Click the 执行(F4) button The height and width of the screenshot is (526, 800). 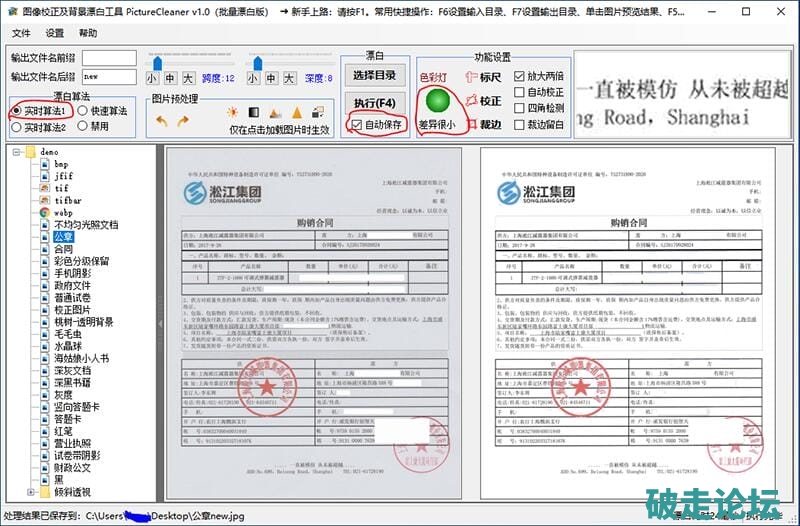tap(376, 103)
